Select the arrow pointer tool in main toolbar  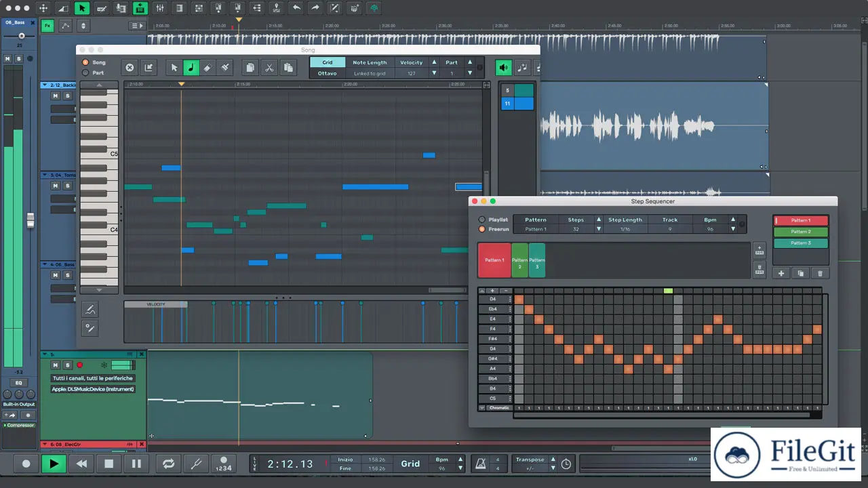tap(81, 8)
